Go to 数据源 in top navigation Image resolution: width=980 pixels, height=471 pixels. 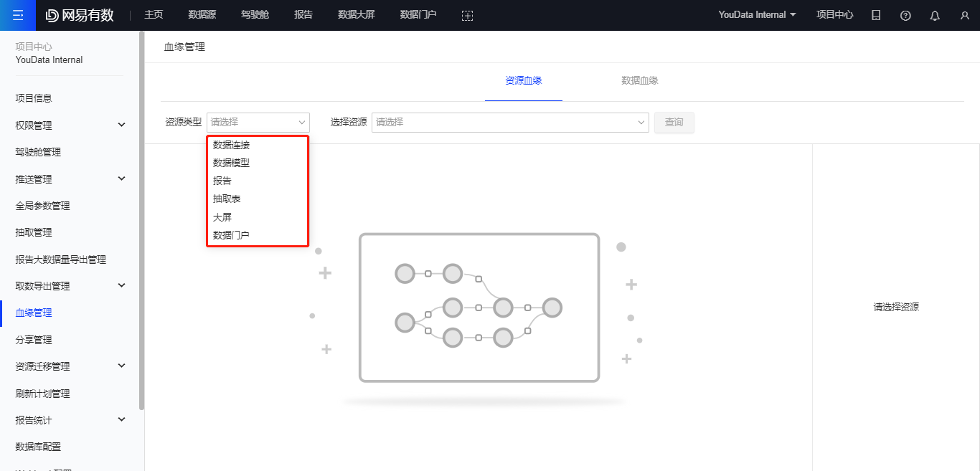pyautogui.click(x=202, y=15)
